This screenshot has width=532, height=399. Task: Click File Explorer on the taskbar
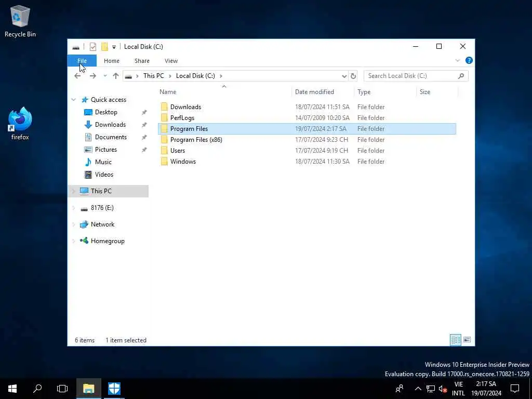pyautogui.click(x=88, y=389)
